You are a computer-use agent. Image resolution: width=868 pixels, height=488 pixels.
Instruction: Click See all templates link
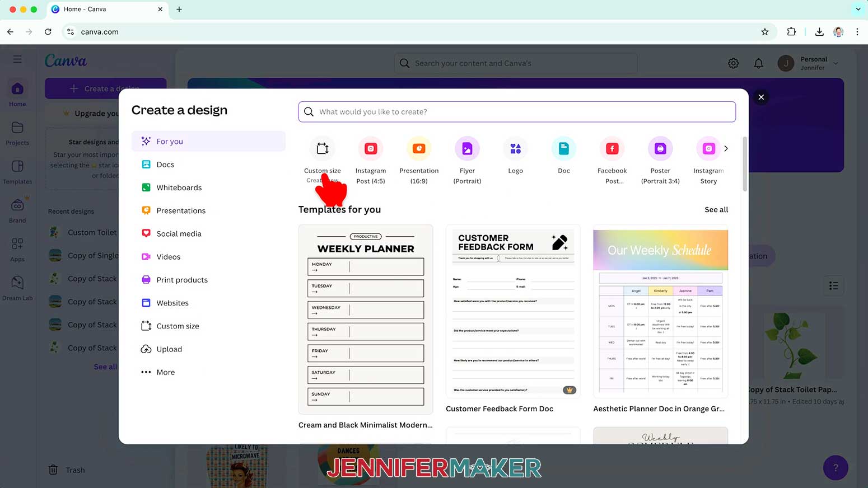coord(716,209)
